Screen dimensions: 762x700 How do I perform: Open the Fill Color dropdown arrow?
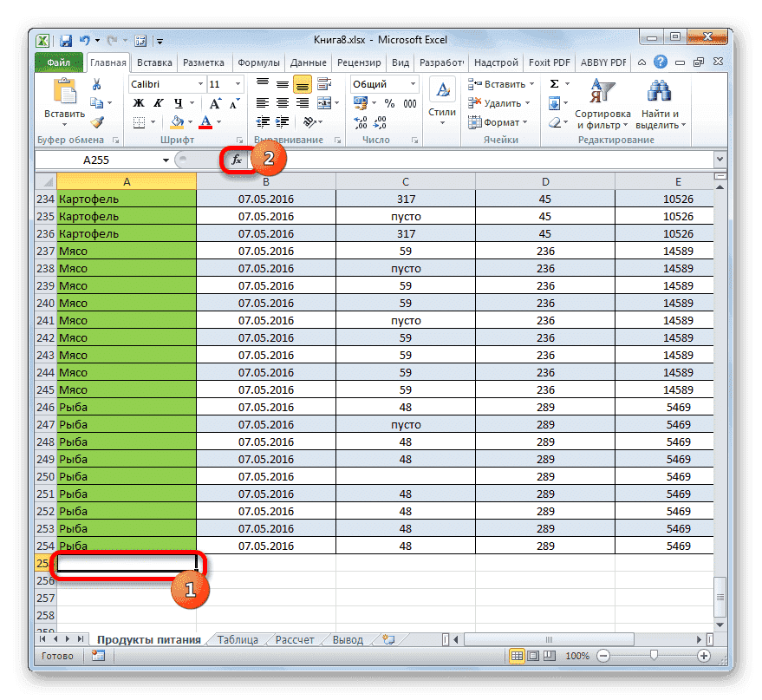pyautogui.click(x=189, y=121)
